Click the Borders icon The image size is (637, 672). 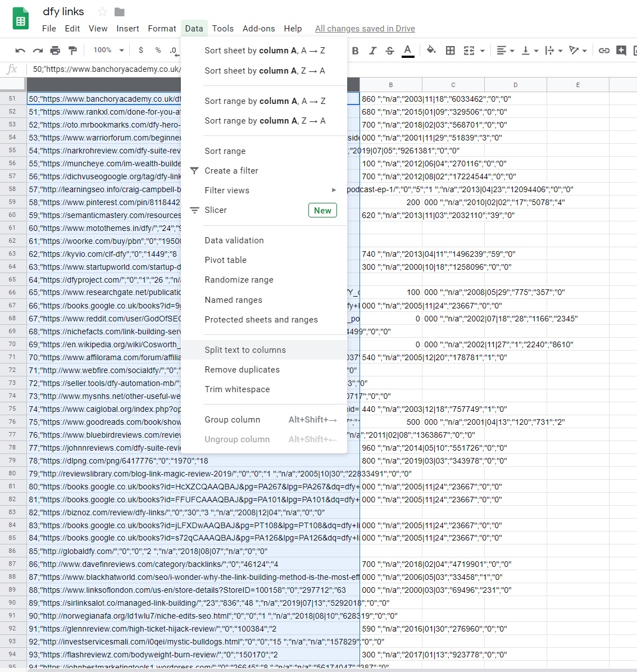tap(451, 51)
